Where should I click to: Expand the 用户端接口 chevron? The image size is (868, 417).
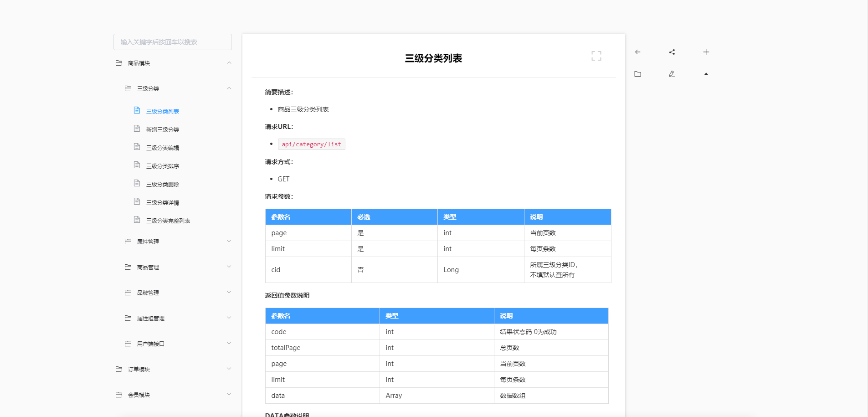229,343
